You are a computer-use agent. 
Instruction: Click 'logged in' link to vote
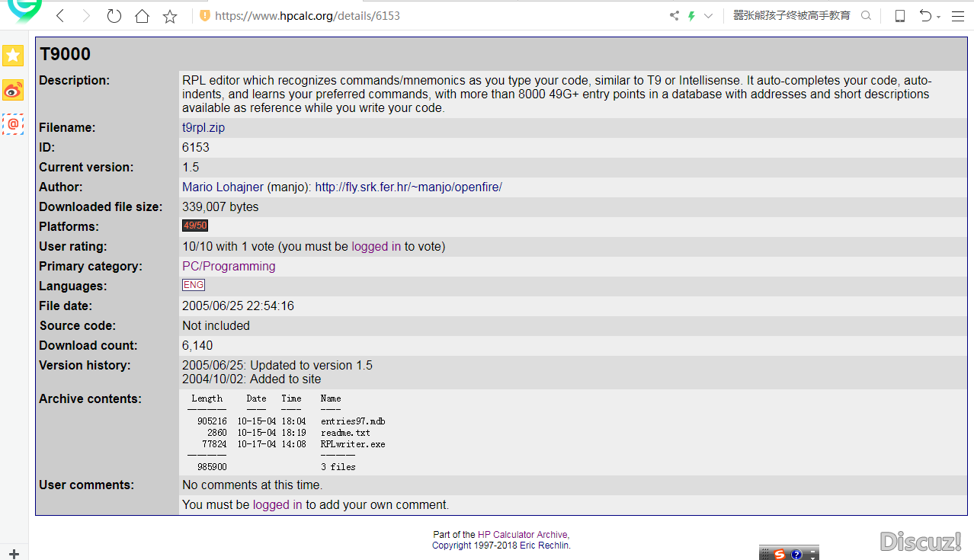(376, 247)
